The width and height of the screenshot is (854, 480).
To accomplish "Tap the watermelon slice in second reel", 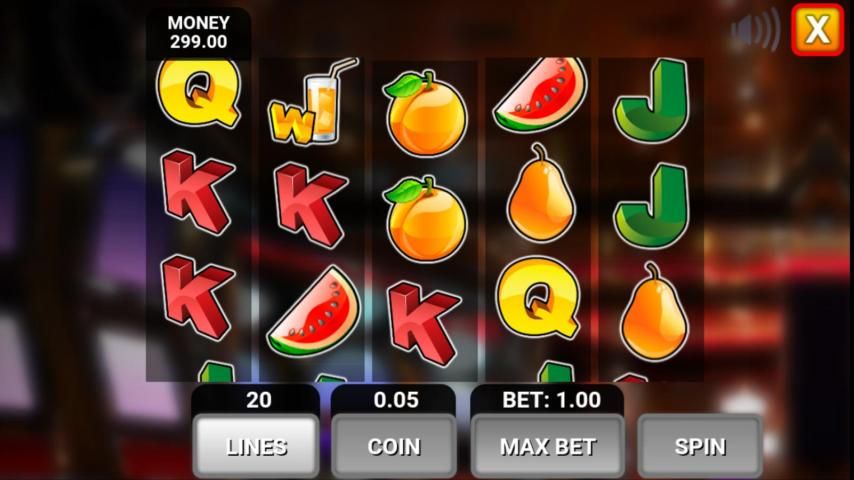I will 314,312.
